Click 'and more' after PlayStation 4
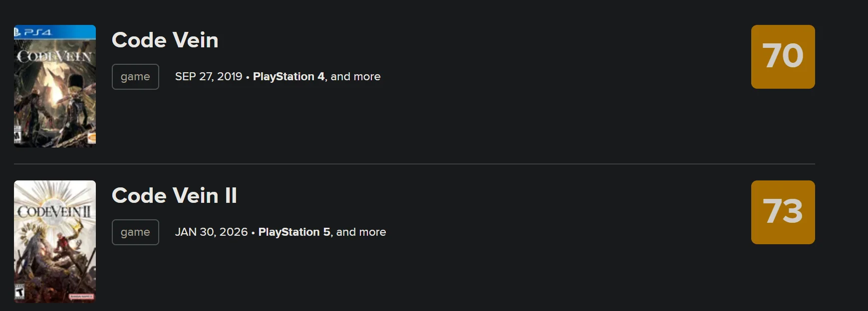 (355, 77)
